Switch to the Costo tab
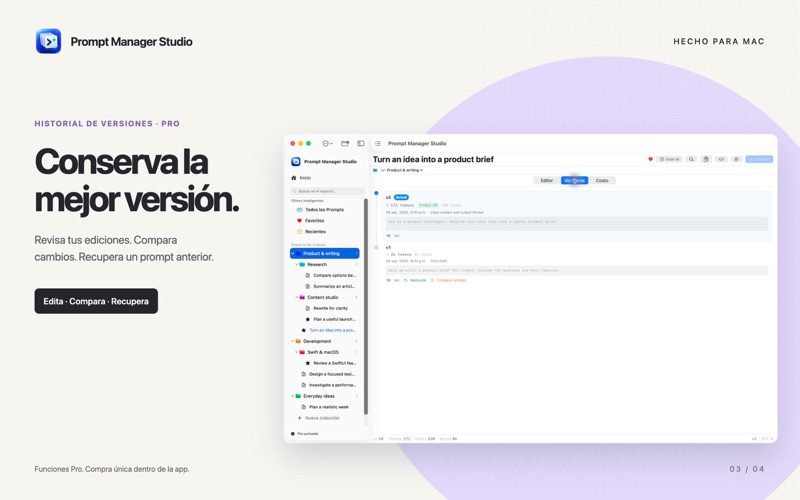800x500 pixels. tap(602, 181)
